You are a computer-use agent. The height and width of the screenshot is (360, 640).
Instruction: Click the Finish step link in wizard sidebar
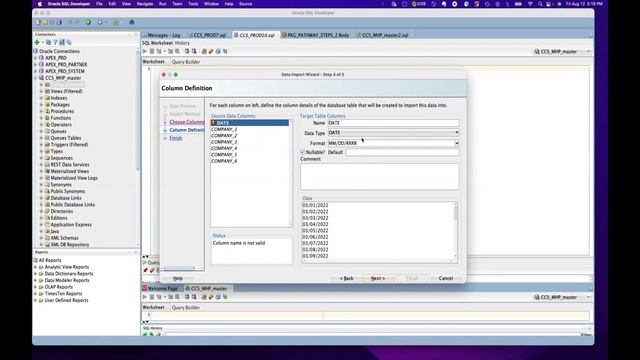click(176, 138)
